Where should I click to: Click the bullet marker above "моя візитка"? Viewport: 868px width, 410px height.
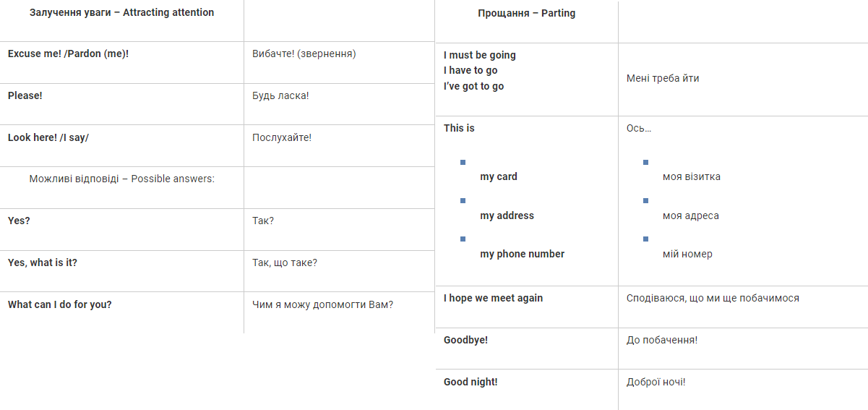point(645,163)
